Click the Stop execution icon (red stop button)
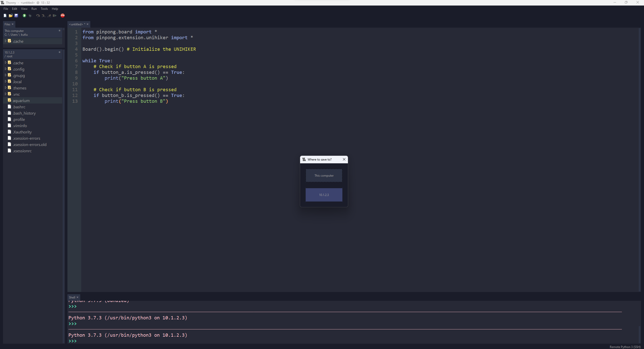Image resolution: width=644 pixels, height=349 pixels. [62, 16]
